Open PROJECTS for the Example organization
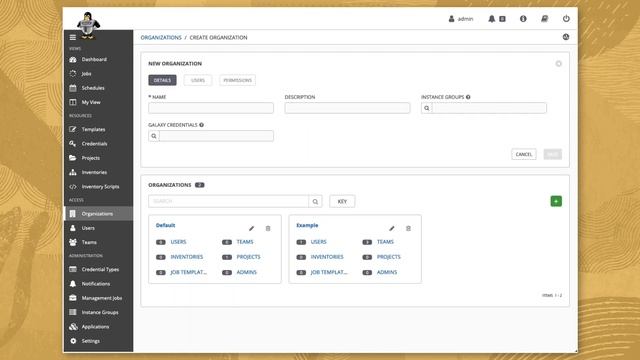The image size is (640, 360). 389,257
